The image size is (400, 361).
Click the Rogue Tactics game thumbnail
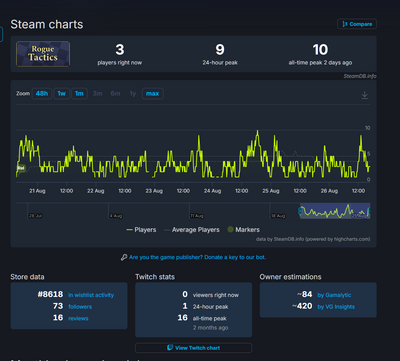click(x=43, y=54)
